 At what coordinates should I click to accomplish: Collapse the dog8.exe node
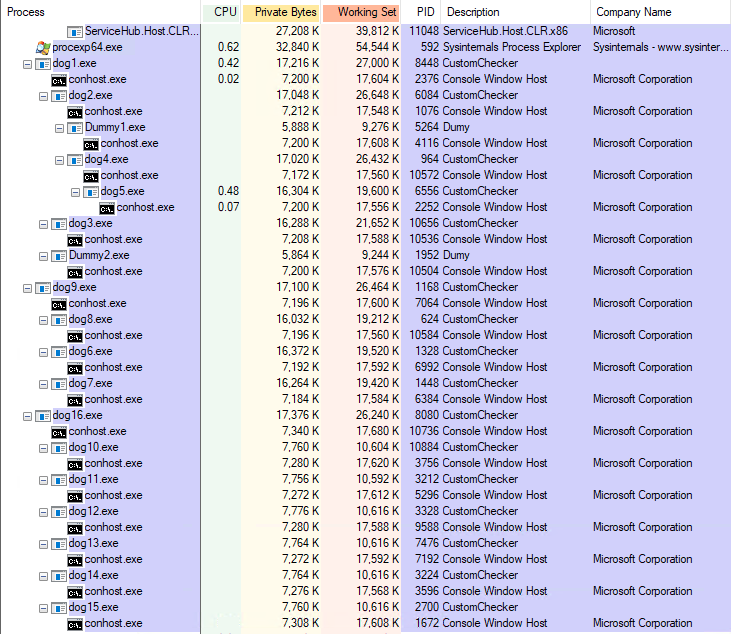(x=43, y=321)
